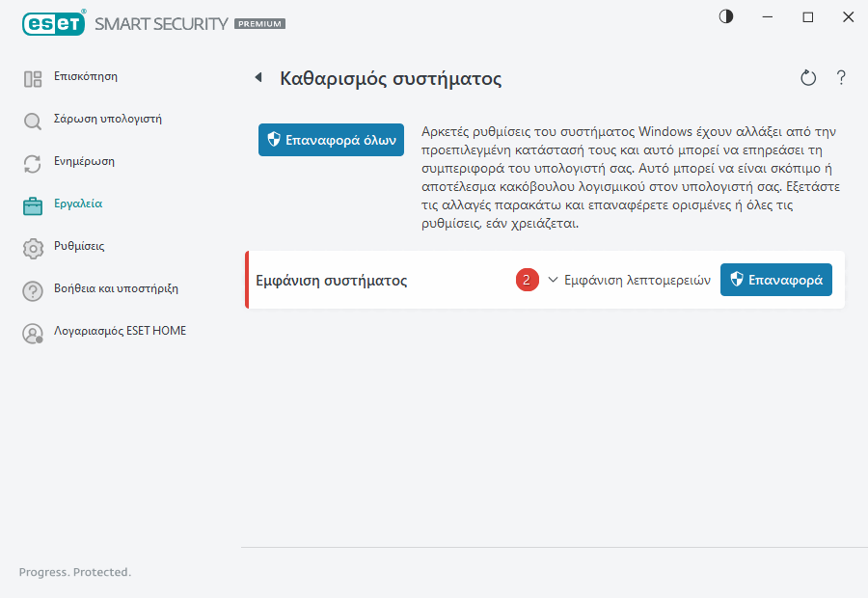Select the Ρυθμίσεις menu item
868x598 pixels.
(x=79, y=247)
